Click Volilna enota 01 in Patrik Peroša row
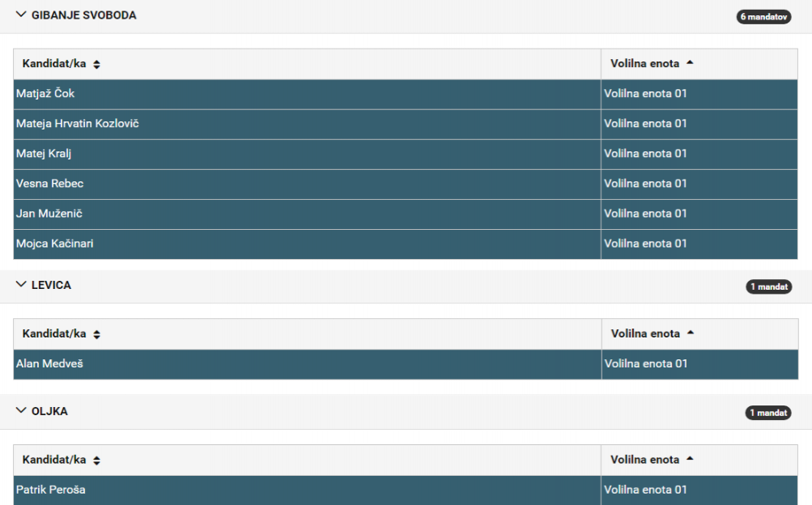This screenshot has width=812, height=505. coord(645,490)
